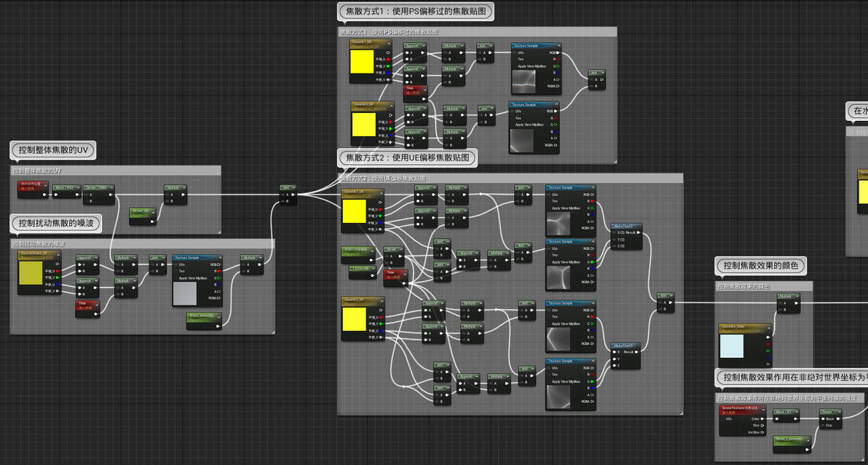Image resolution: width=868 pixels, height=465 pixels.
Task: Select the Mask (B) node
Action: 786,415
